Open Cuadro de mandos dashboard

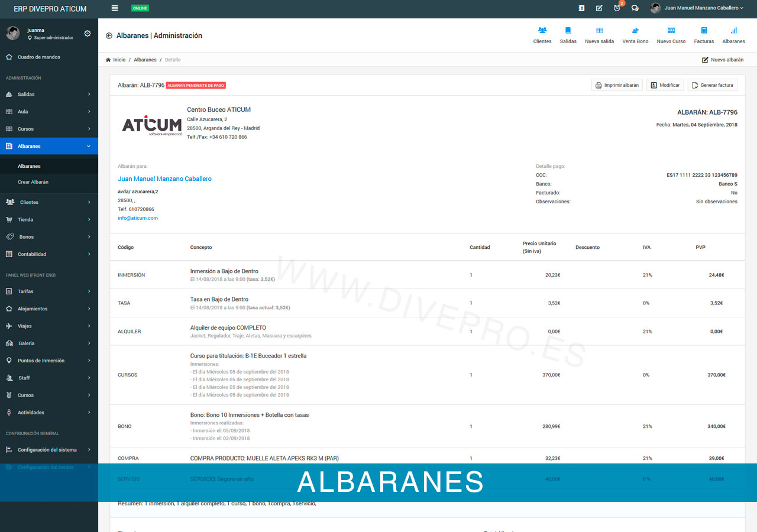[x=49, y=57]
